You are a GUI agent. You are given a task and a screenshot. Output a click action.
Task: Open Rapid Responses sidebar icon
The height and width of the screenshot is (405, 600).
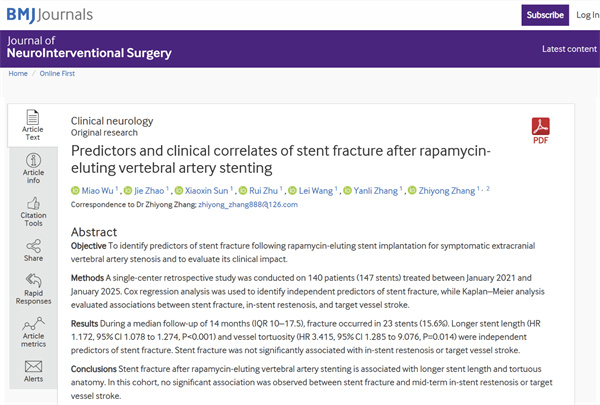coord(32,290)
